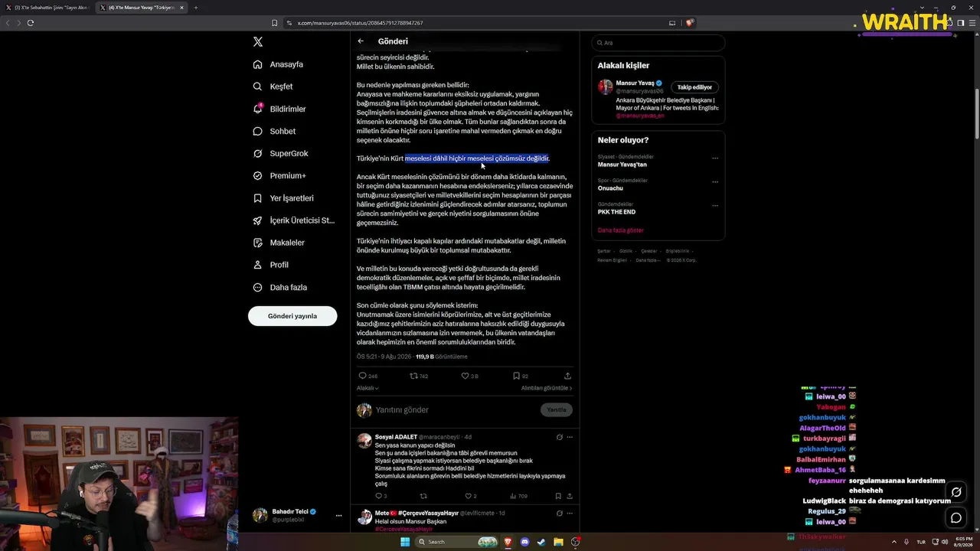The height and width of the screenshot is (551, 980).
Task: Open Mansur Yavaş profile in Alakalı kişiler
Action: (635, 83)
